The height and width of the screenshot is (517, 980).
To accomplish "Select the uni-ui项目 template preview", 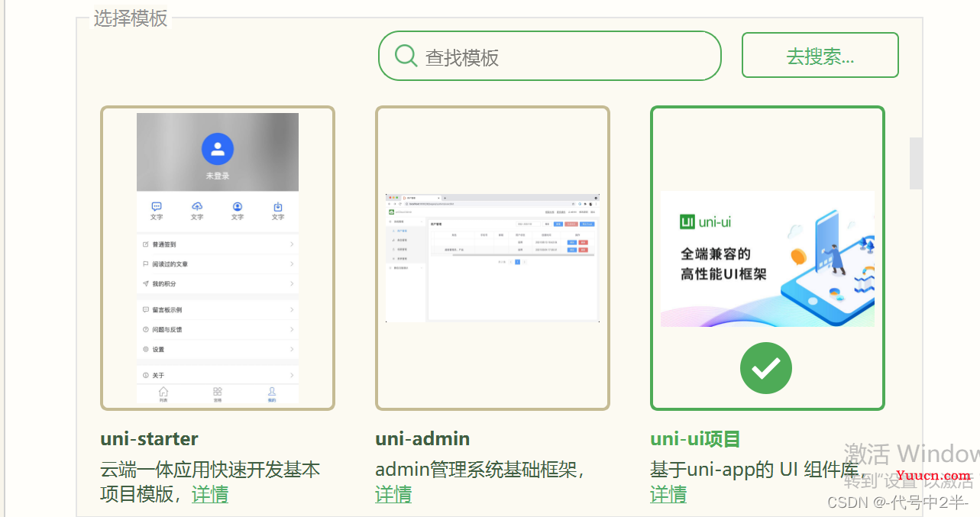I will pyautogui.click(x=768, y=258).
